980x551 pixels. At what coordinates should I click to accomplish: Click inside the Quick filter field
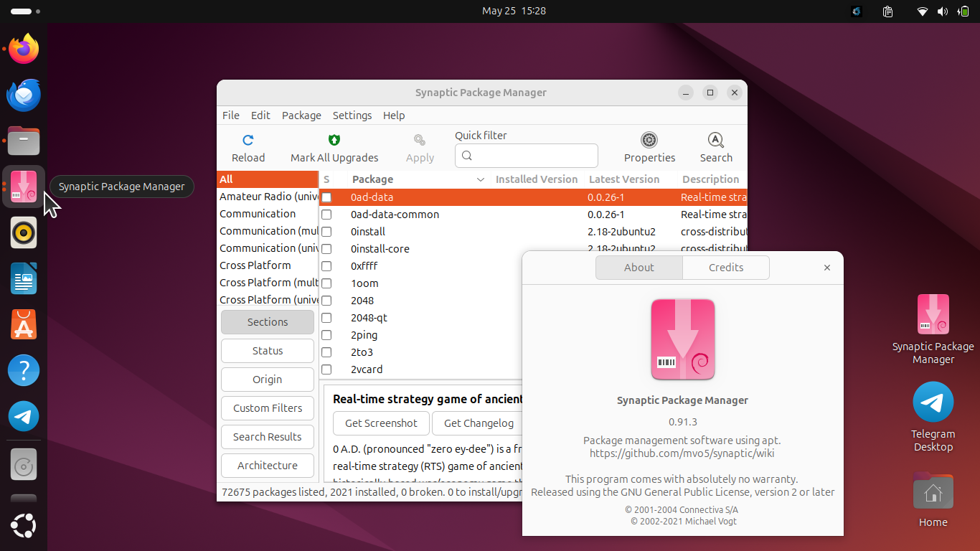click(x=527, y=156)
